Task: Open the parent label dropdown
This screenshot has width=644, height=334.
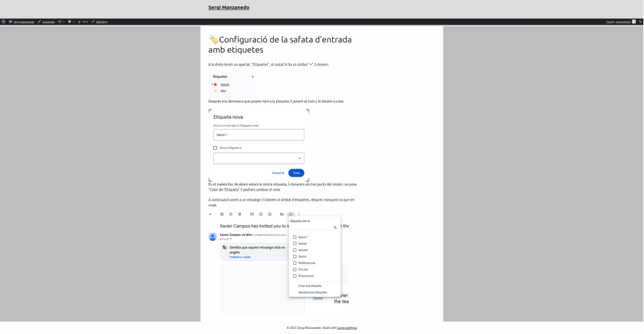Action: 258,159
